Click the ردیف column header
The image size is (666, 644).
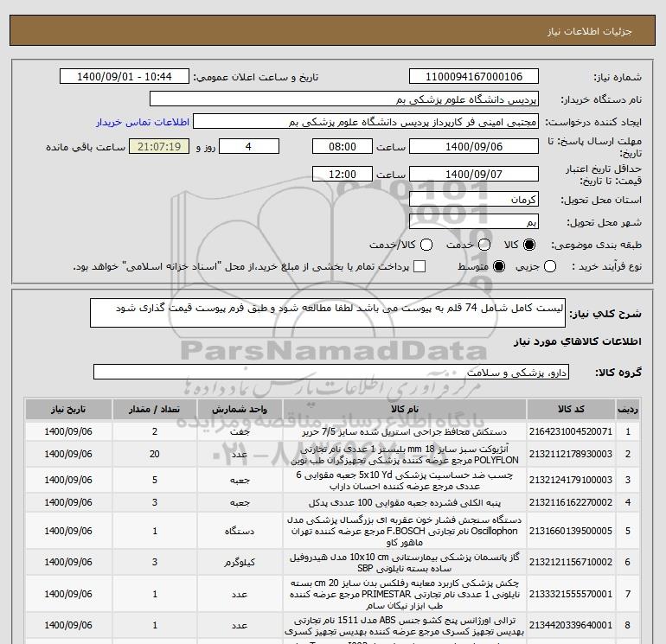[628, 409]
